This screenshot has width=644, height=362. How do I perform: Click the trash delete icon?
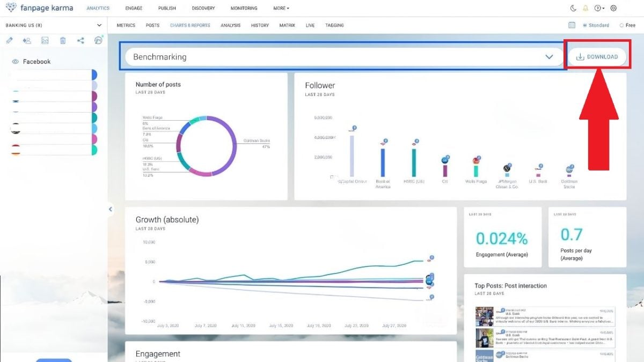click(63, 40)
